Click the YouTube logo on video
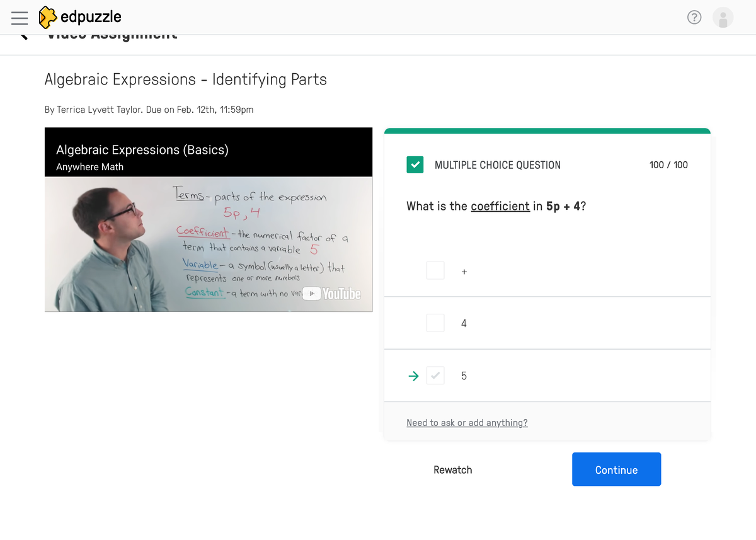 [332, 294]
